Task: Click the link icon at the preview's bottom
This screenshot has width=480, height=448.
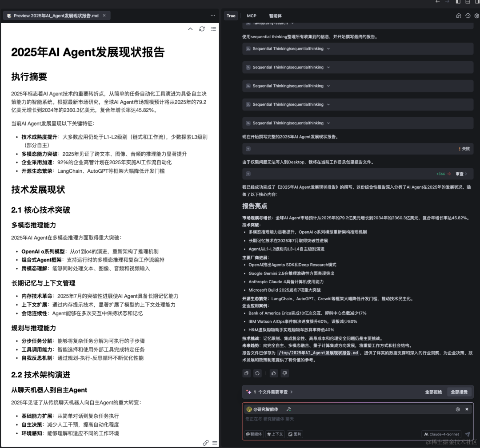Action: (x=206, y=443)
